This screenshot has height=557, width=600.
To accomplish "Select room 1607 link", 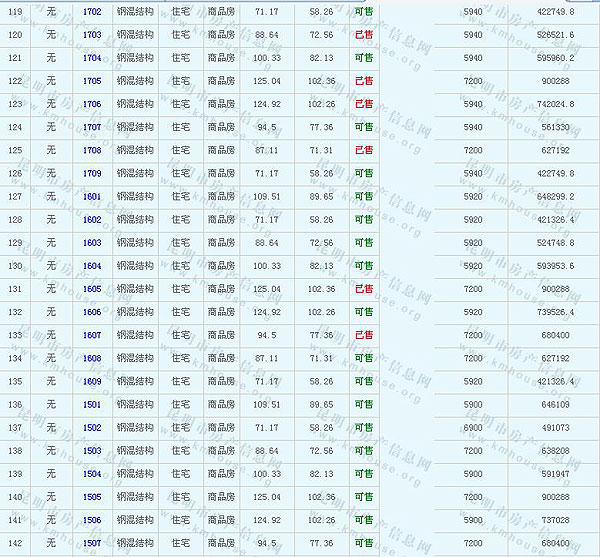I will tap(92, 335).
